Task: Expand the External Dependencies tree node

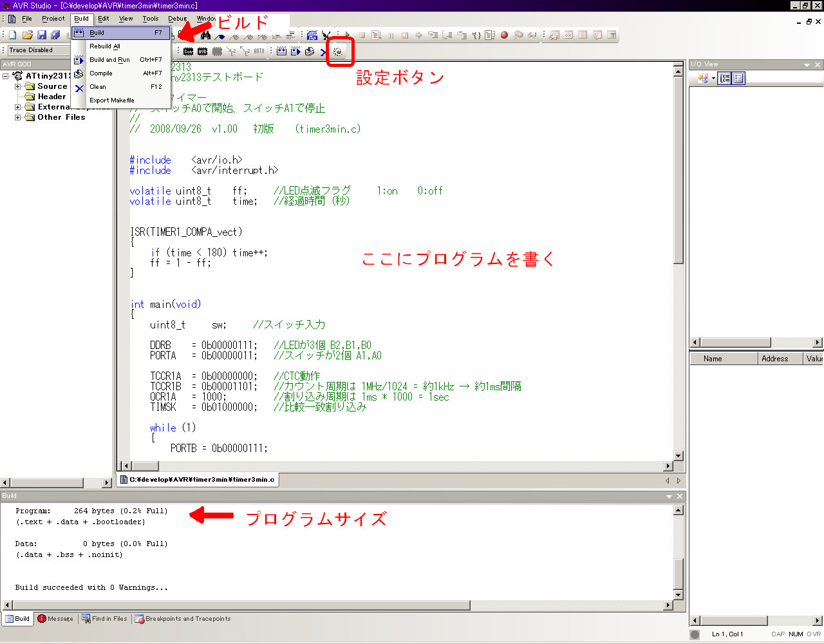Action: [x=18, y=107]
